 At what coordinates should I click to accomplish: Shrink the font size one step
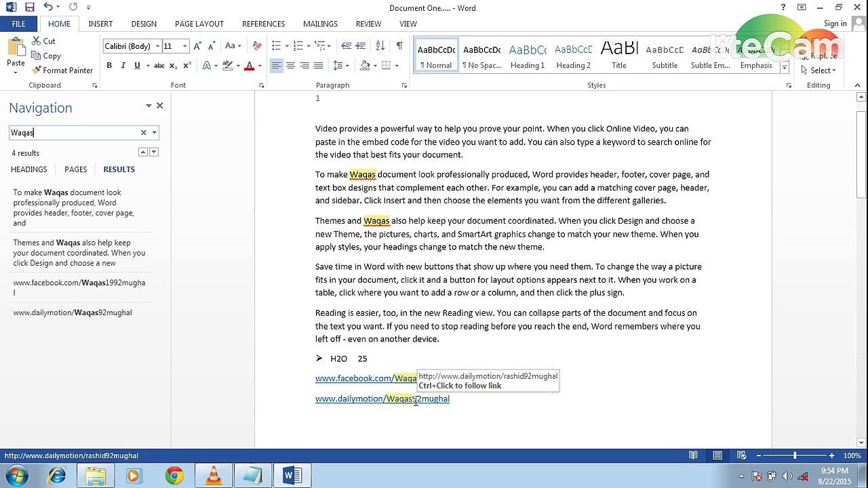pyautogui.click(x=210, y=46)
